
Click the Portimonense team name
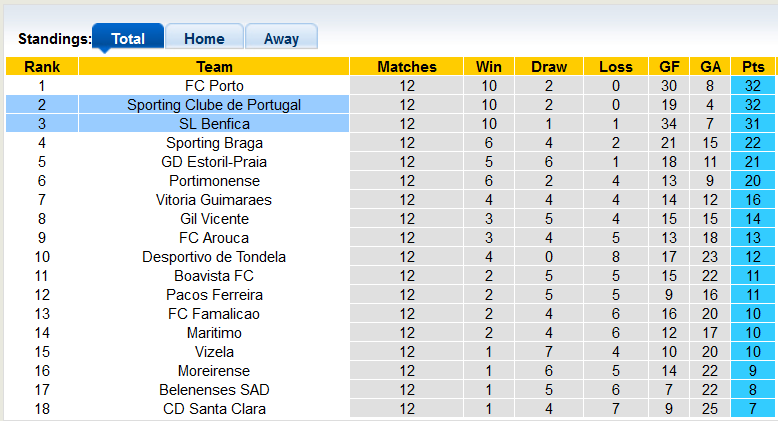pyautogui.click(x=214, y=181)
